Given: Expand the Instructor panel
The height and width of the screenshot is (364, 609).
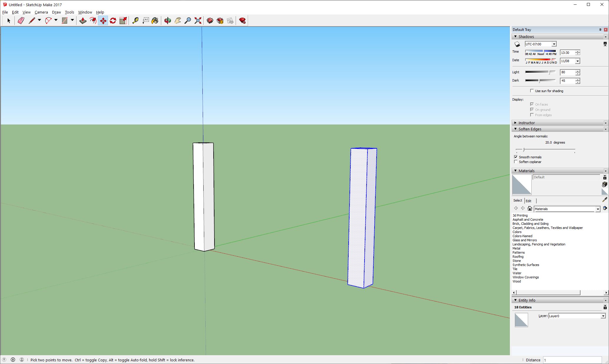Looking at the screenshot, I should tap(515, 123).
